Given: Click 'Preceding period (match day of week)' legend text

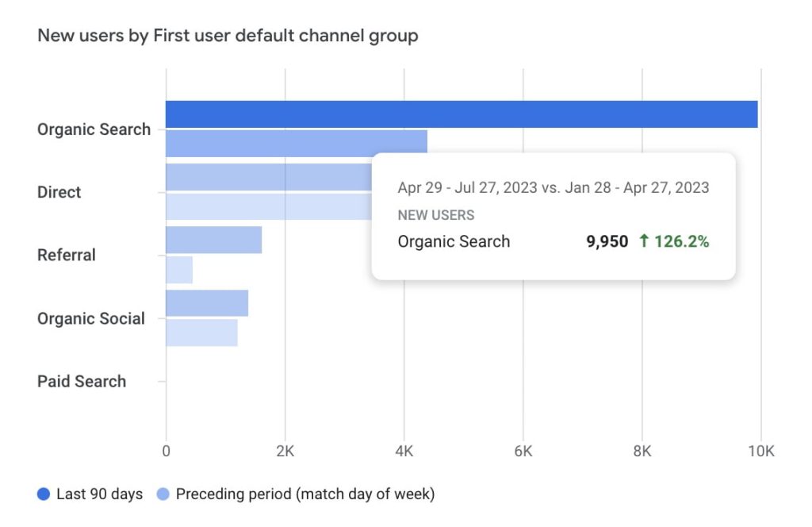Looking at the screenshot, I should pyautogui.click(x=305, y=494).
